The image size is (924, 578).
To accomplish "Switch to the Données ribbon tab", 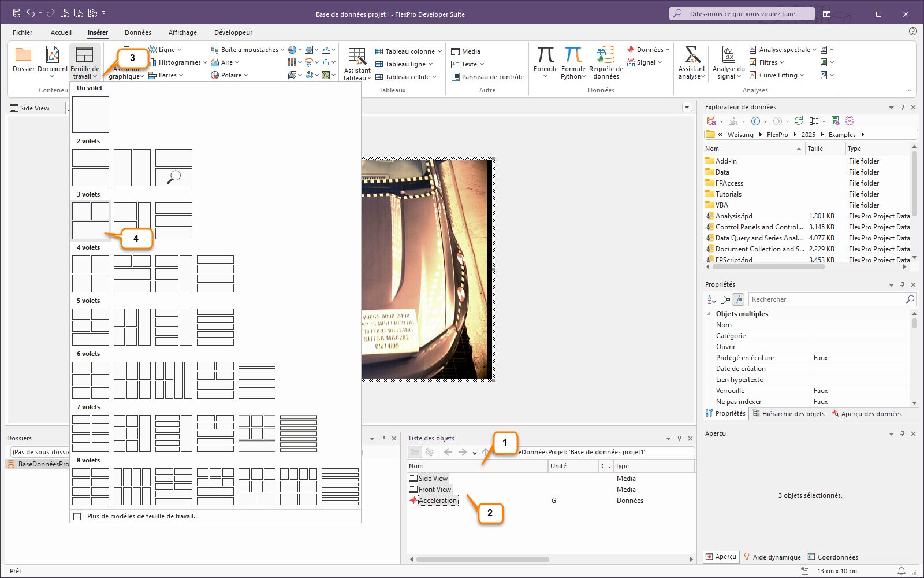I will (x=137, y=32).
